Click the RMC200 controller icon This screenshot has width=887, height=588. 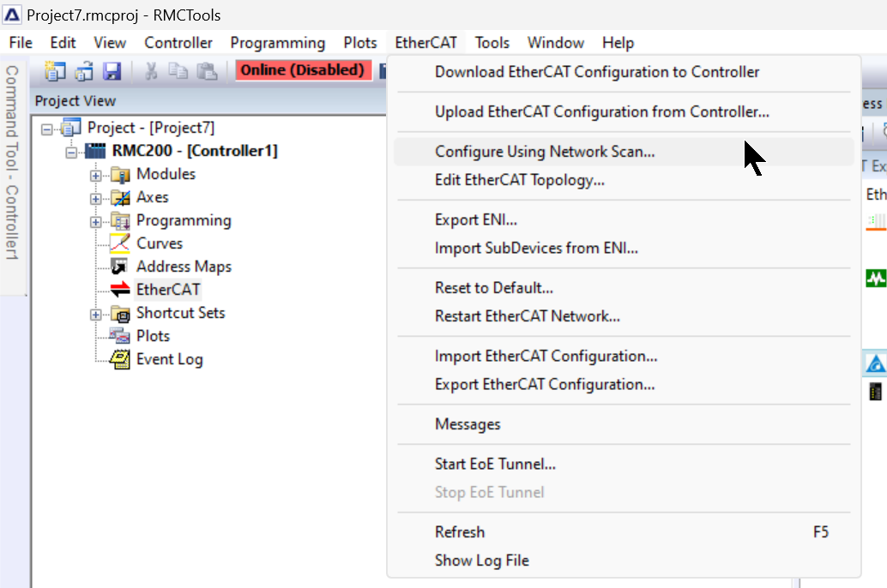point(95,151)
